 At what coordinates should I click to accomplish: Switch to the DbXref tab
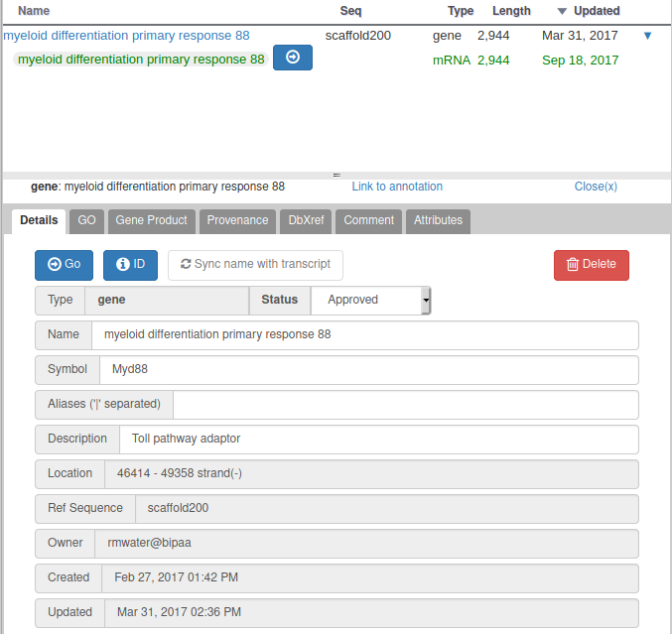coord(306,221)
